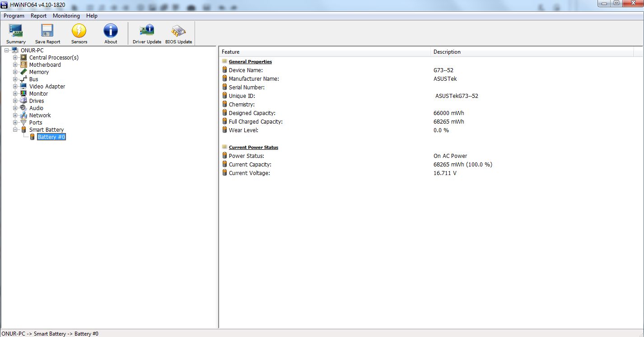Collapse the ONUR-PC root node
This screenshot has height=337, width=644.
point(6,50)
